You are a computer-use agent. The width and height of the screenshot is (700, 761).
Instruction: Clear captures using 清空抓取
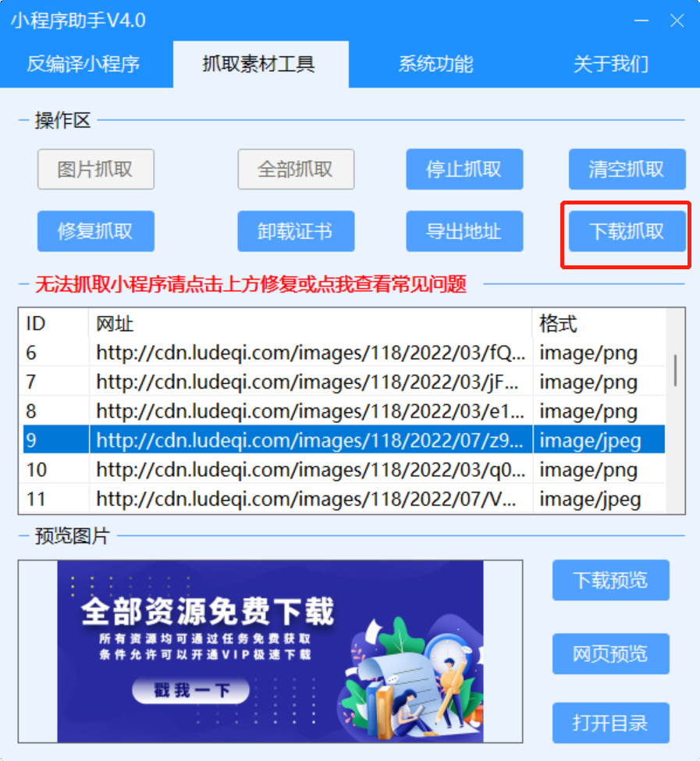coord(627,169)
